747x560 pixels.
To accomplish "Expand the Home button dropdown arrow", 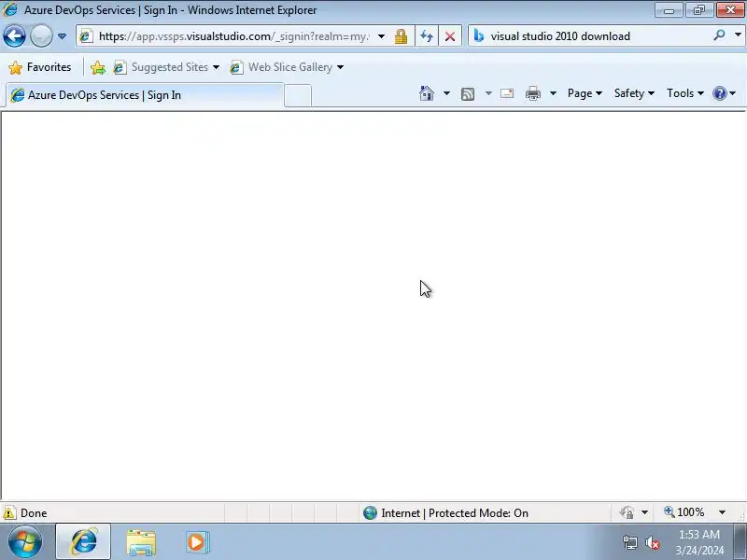I will (x=446, y=93).
